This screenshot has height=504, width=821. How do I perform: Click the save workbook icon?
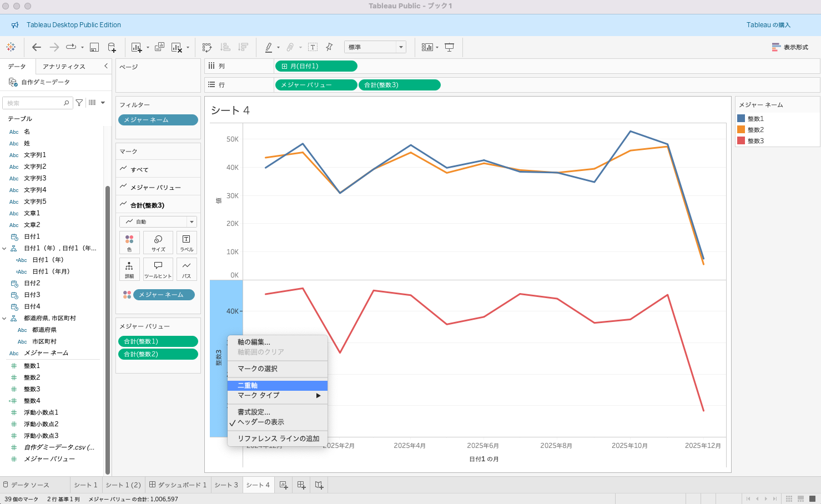(x=94, y=47)
